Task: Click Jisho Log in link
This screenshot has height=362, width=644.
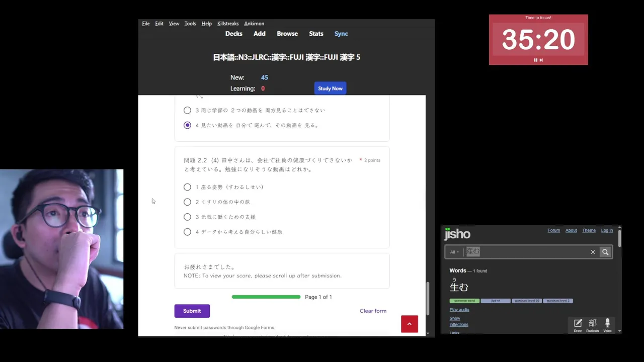Action: [x=607, y=230]
